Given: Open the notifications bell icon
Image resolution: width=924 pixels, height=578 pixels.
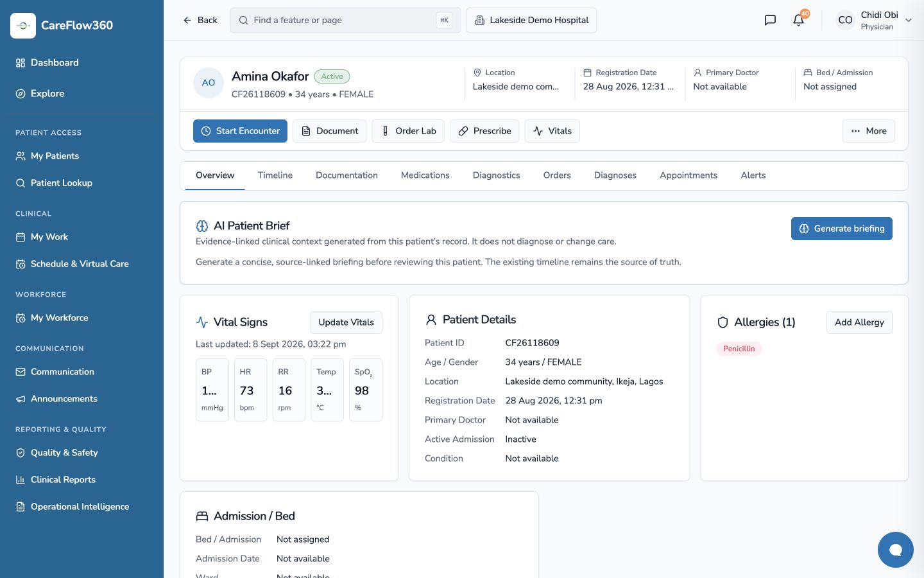Looking at the screenshot, I should pos(799,20).
